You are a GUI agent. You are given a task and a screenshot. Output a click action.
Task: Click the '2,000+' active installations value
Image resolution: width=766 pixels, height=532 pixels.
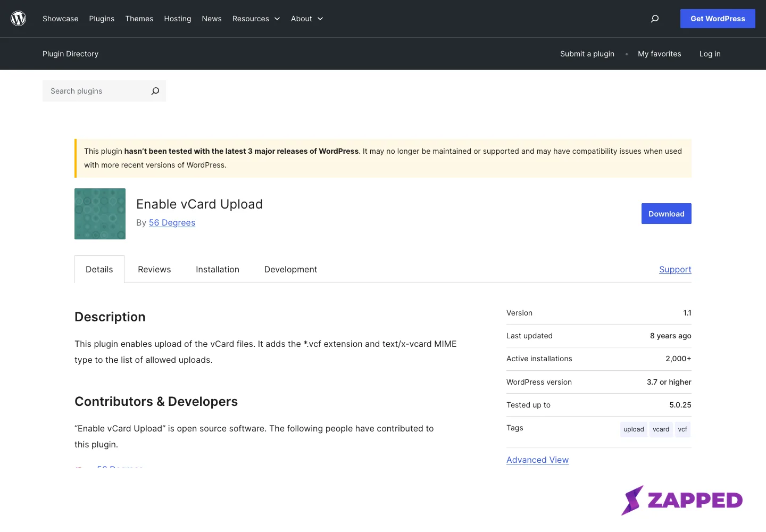click(678, 359)
